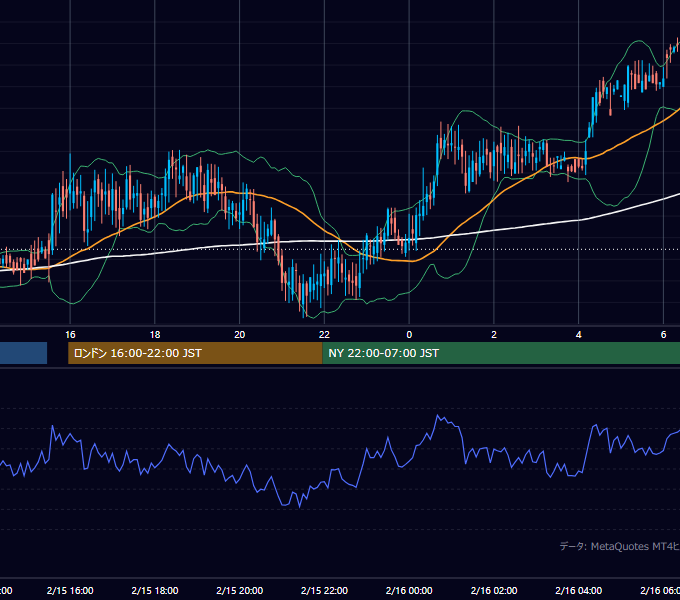Screen dimensions: 680x600
Task: Click the 2/16 02:00 date label
Action: [x=494, y=590]
